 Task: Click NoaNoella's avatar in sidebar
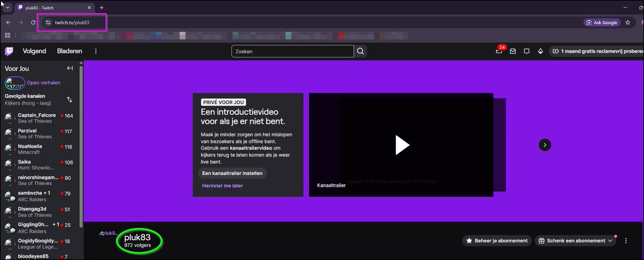pyautogui.click(x=10, y=149)
